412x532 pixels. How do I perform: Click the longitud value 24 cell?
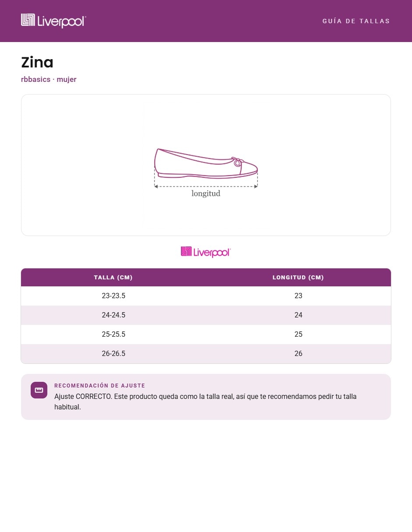[298, 315]
